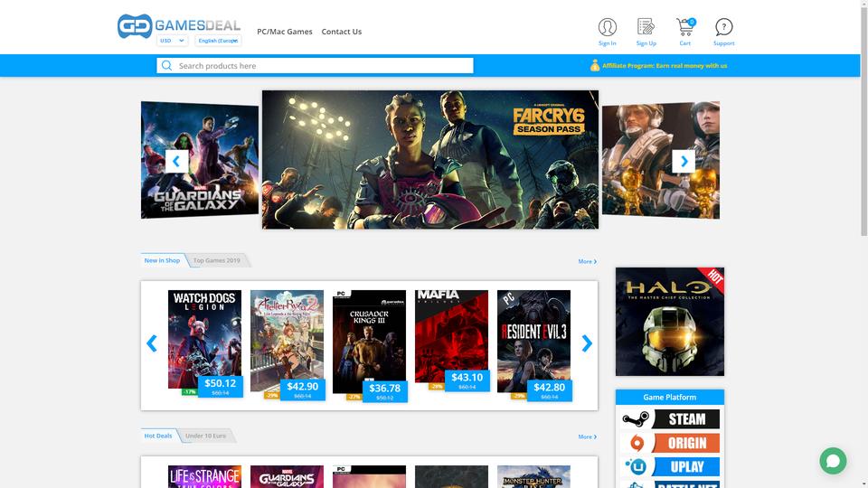Click the $43.10 price tag
868x488 pixels.
(x=467, y=380)
